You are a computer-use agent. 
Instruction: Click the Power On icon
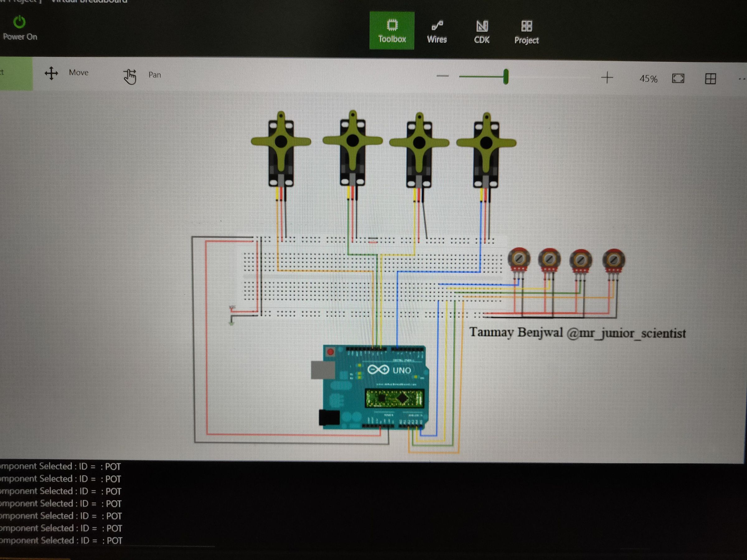click(x=19, y=22)
